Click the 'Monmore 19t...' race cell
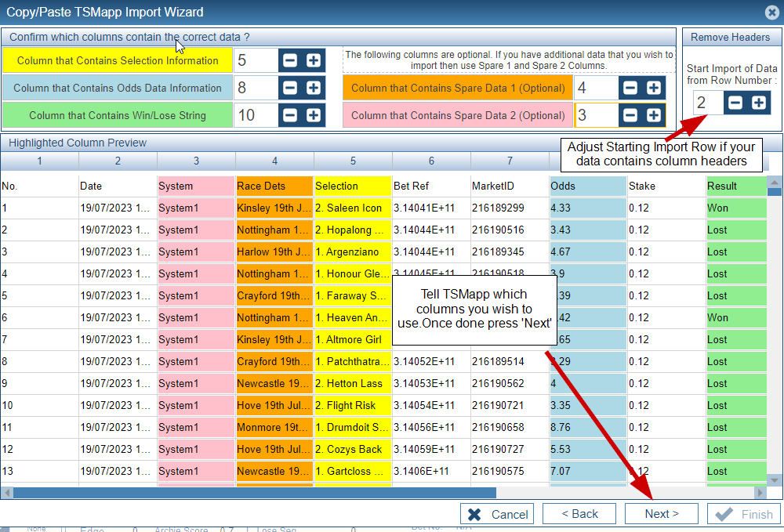 tap(274, 427)
